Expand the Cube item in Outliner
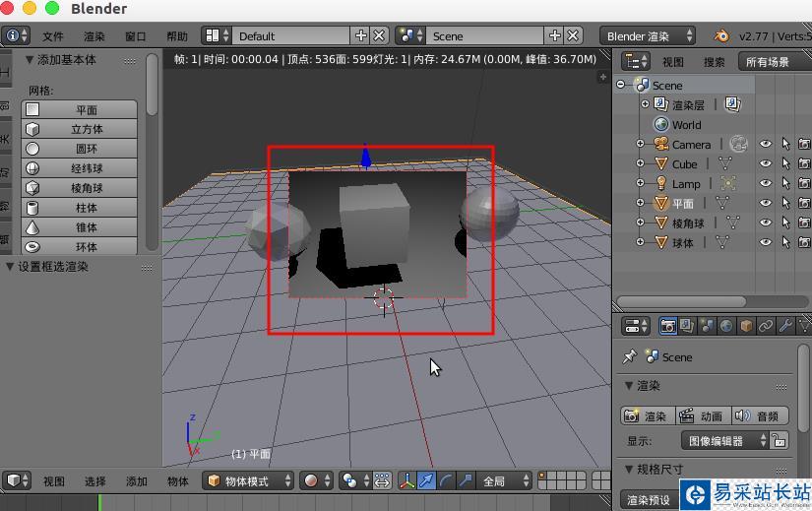Viewport: 812px width, 511px height. coord(640,163)
